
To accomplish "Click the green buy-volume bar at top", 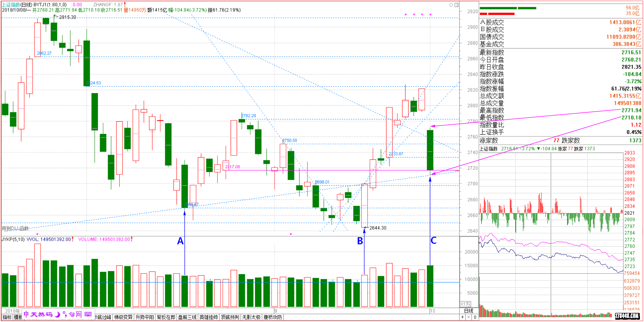I will [508, 8].
